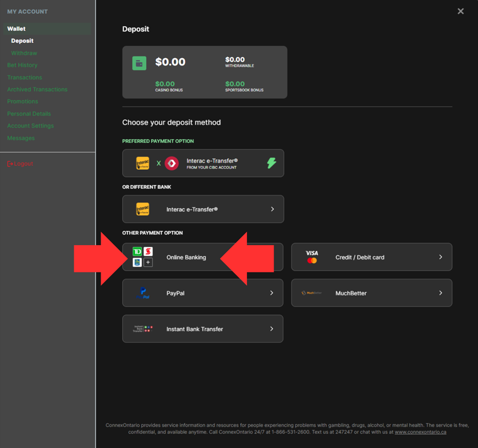Screen dimensions: 478x448
Task: Click the green wallet balance icon
Action: coord(139,63)
